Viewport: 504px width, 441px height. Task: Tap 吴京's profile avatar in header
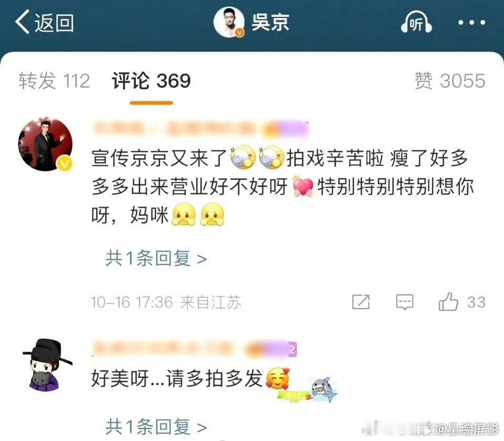(229, 22)
